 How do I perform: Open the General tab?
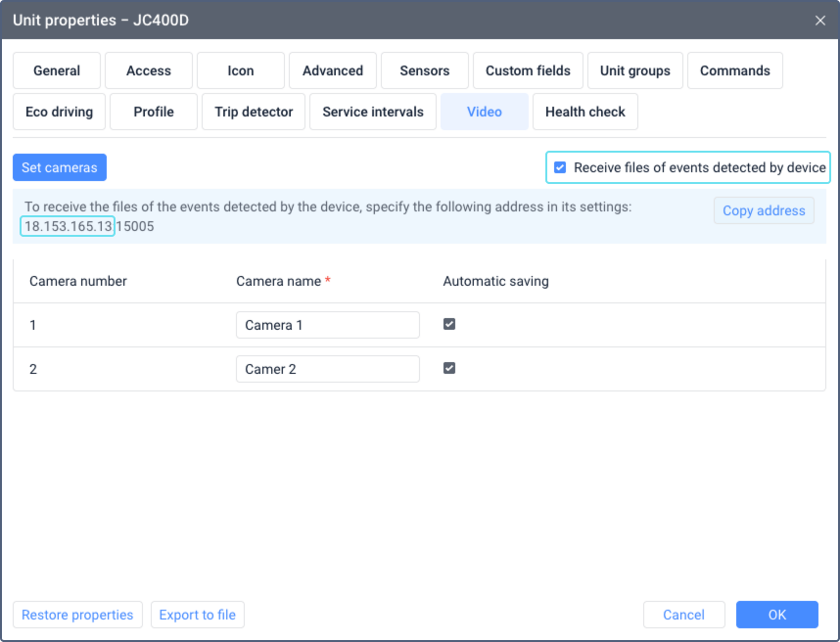(57, 70)
